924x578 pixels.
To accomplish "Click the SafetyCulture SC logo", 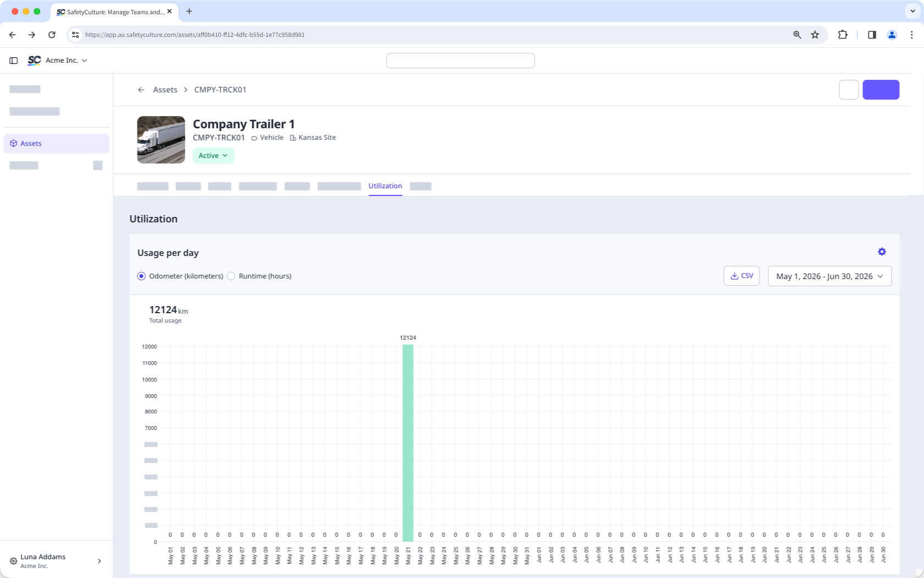I will (x=34, y=61).
